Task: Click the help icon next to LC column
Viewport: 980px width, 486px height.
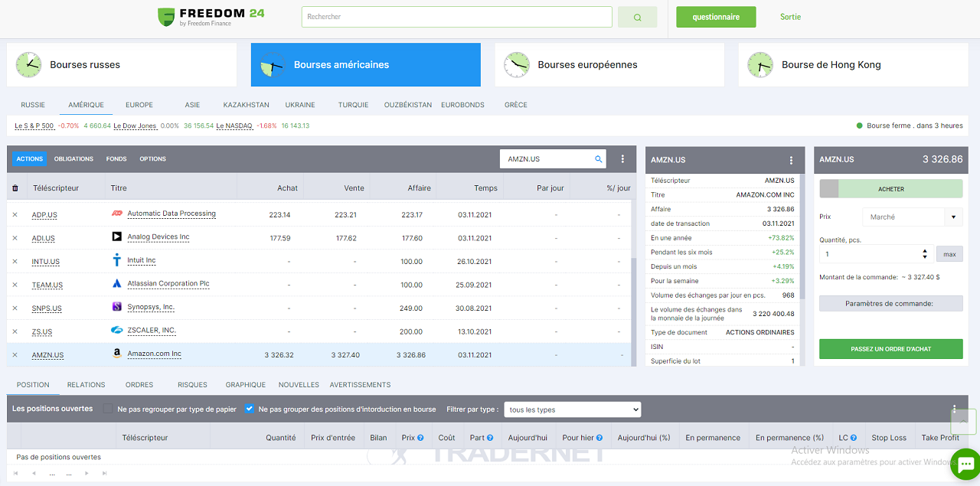Action: [x=854, y=438]
